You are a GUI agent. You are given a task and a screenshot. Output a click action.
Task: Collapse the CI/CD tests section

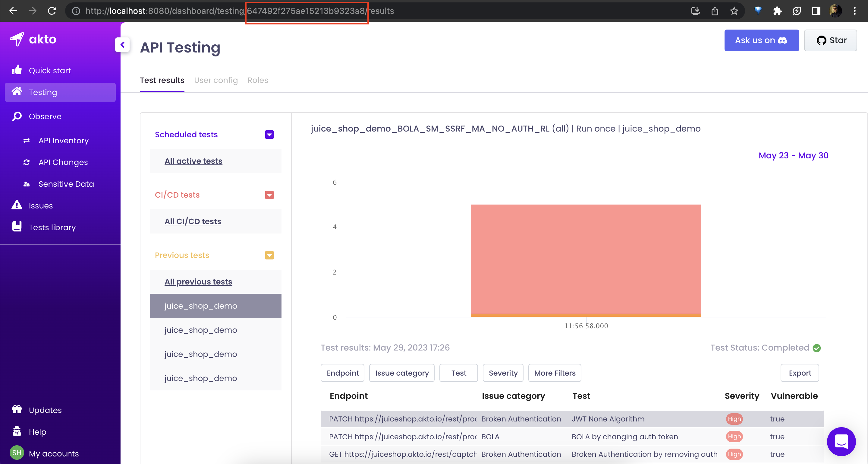(269, 195)
